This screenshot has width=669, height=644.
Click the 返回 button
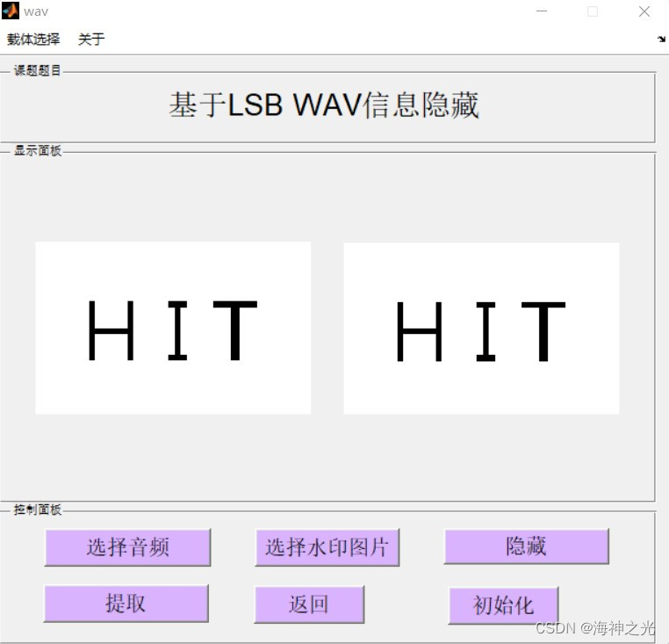click(x=309, y=604)
